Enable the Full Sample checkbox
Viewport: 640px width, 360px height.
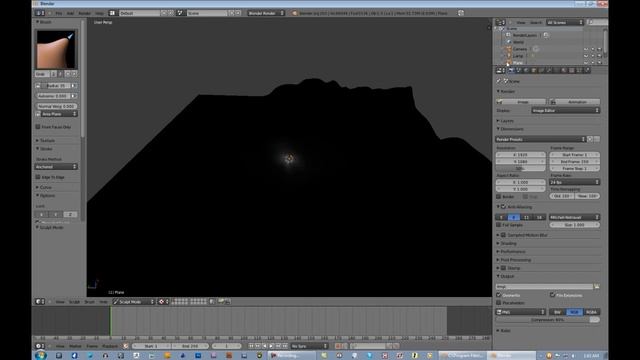point(498,225)
